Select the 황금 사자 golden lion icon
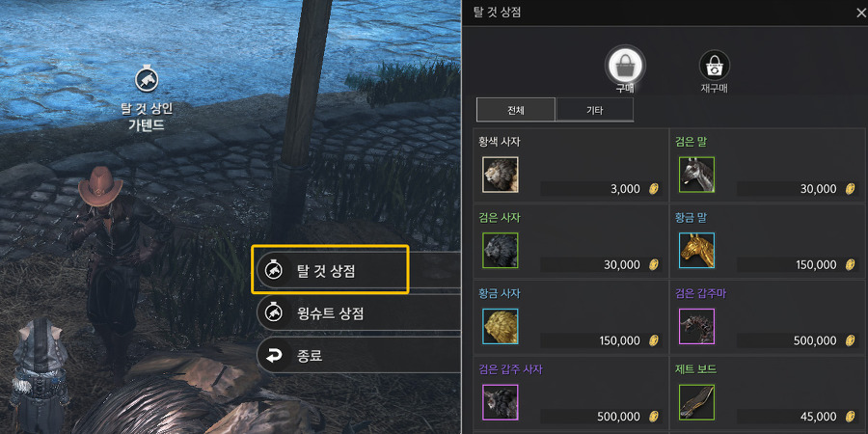The width and height of the screenshot is (868, 434). [501, 327]
